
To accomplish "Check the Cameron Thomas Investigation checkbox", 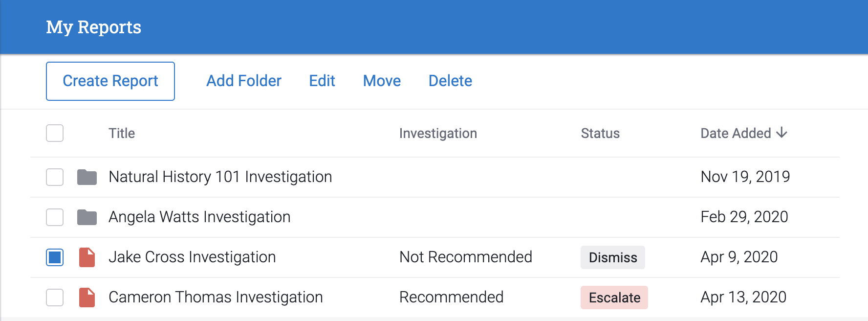I will pos(55,298).
